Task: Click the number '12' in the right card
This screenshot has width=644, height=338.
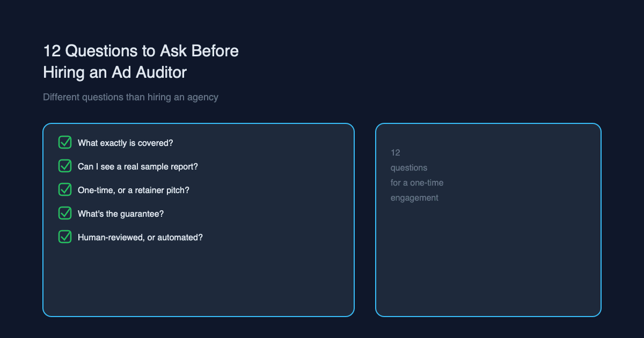Action: click(x=396, y=153)
